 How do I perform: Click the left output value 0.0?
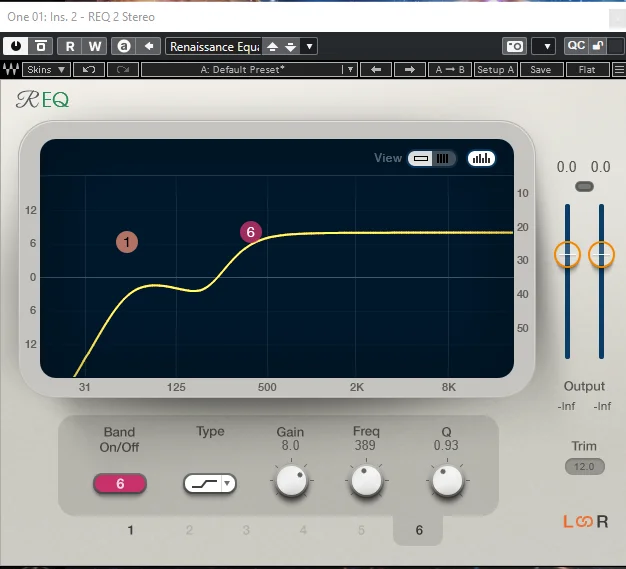pyautogui.click(x=567, y=167)
